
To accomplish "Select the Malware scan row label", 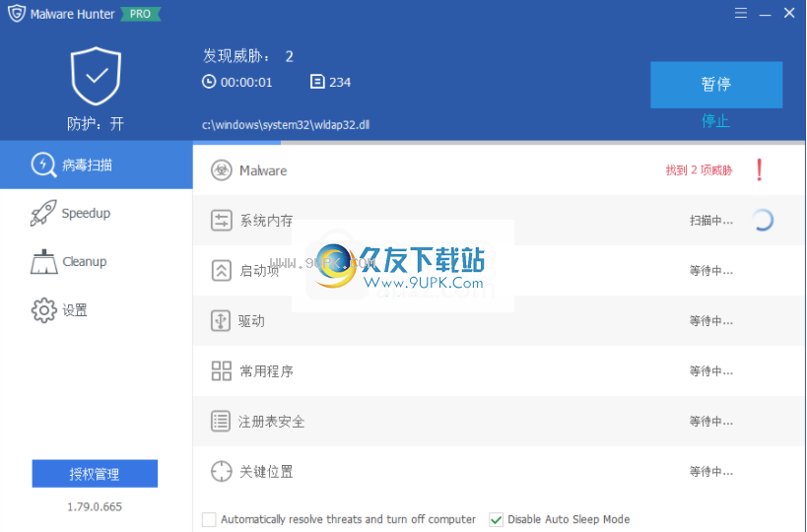I will click(263, 170).
